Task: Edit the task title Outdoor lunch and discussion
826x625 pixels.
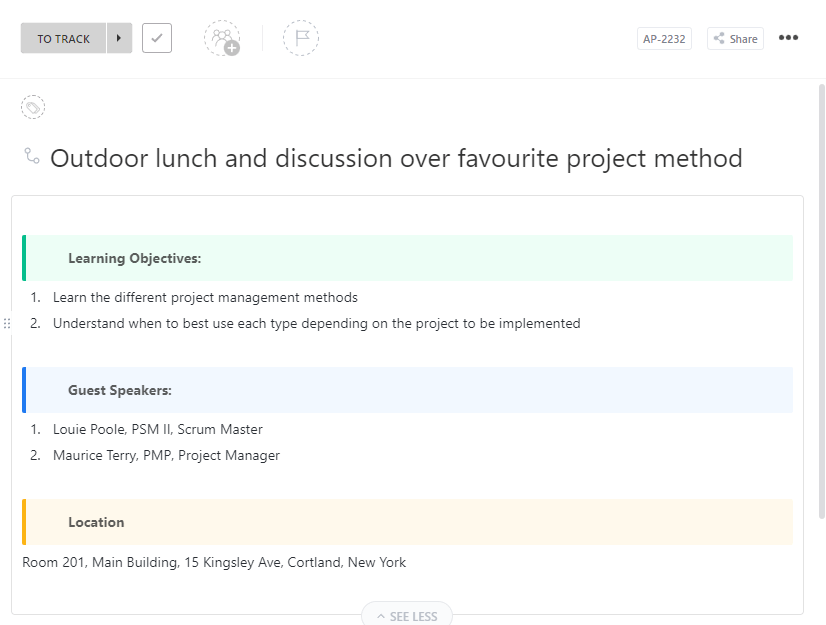Action: tap(396, 159)
